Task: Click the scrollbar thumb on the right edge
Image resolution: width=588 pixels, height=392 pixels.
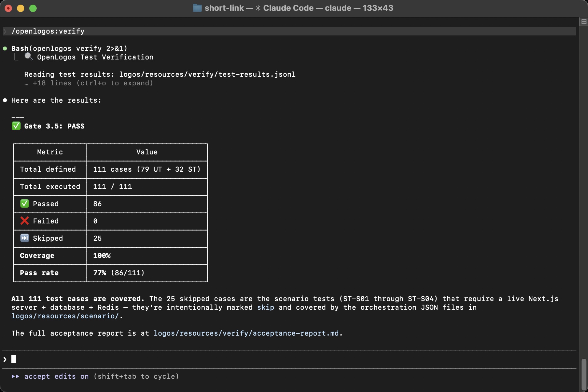Action: (x=584, y=374)
